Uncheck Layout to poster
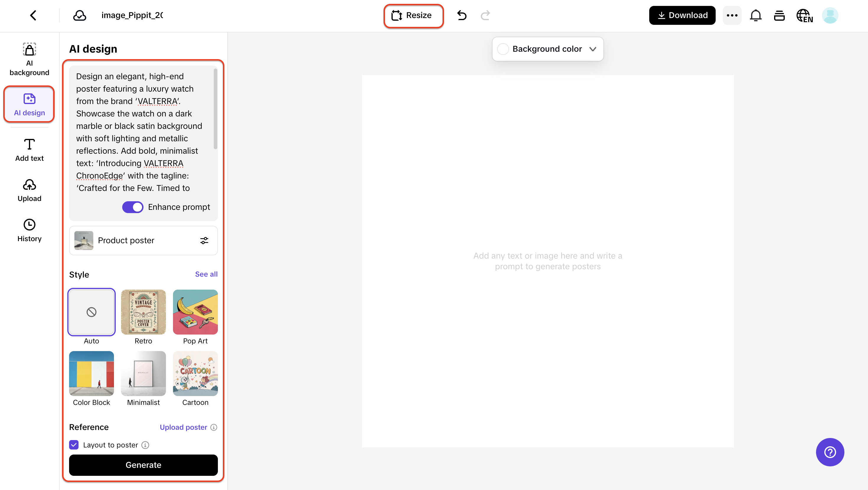 tap(74, 445)
